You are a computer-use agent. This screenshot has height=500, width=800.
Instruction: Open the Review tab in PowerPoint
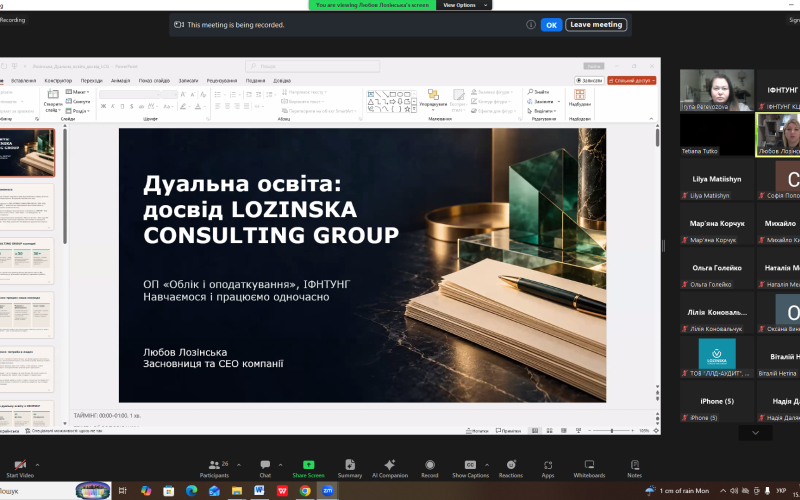point(222,81)
